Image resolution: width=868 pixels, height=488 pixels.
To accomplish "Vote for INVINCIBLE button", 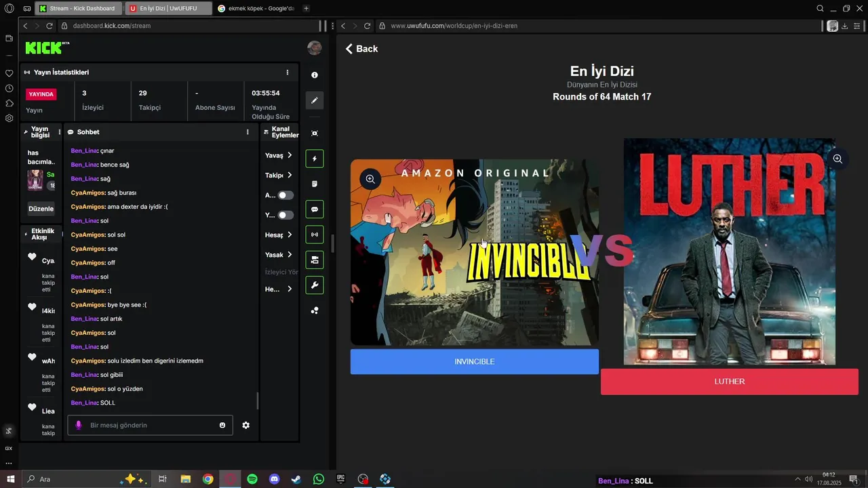I will (x=475, y=361).
